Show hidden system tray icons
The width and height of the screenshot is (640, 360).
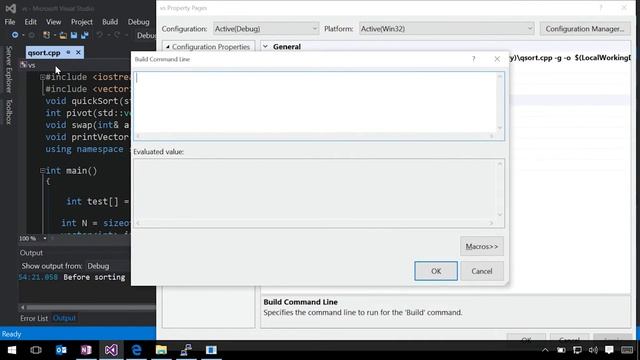(545, 350)
